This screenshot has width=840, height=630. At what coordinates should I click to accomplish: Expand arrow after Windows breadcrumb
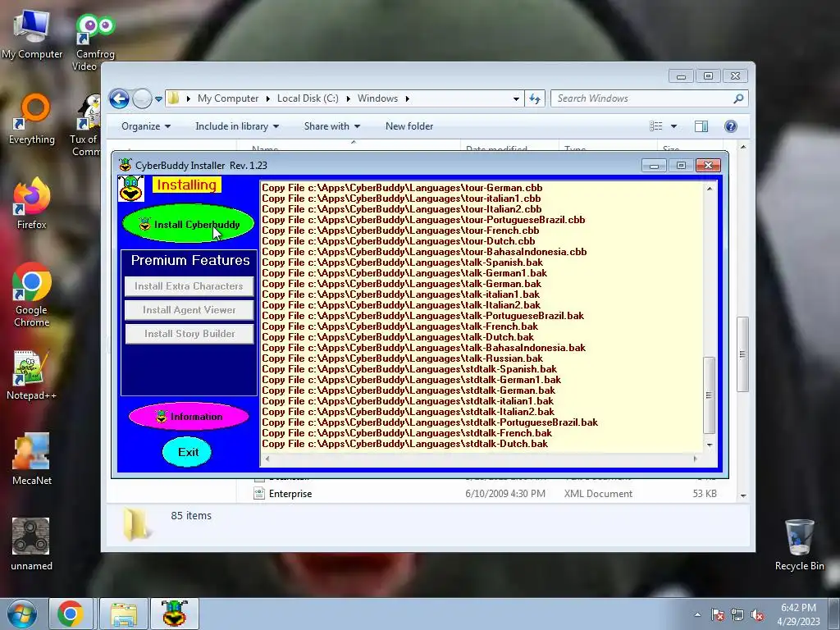click(407, 98)
